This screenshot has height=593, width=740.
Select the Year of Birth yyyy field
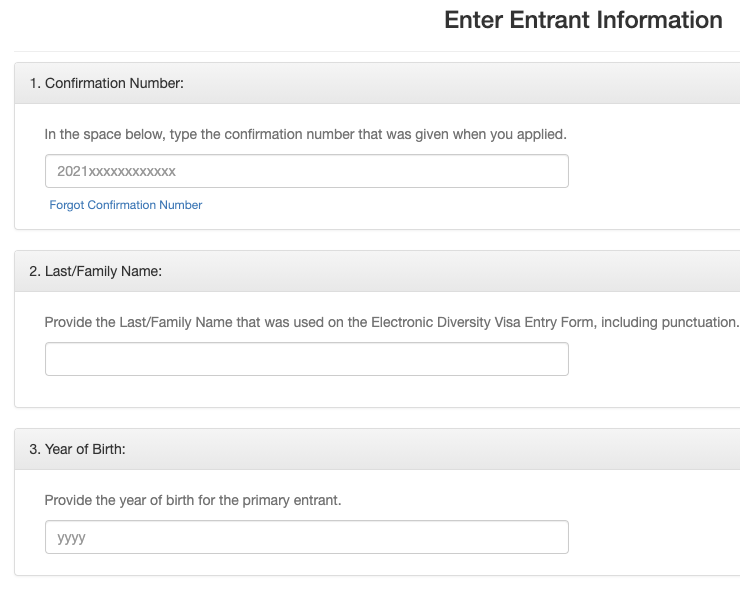pos(307,537)
